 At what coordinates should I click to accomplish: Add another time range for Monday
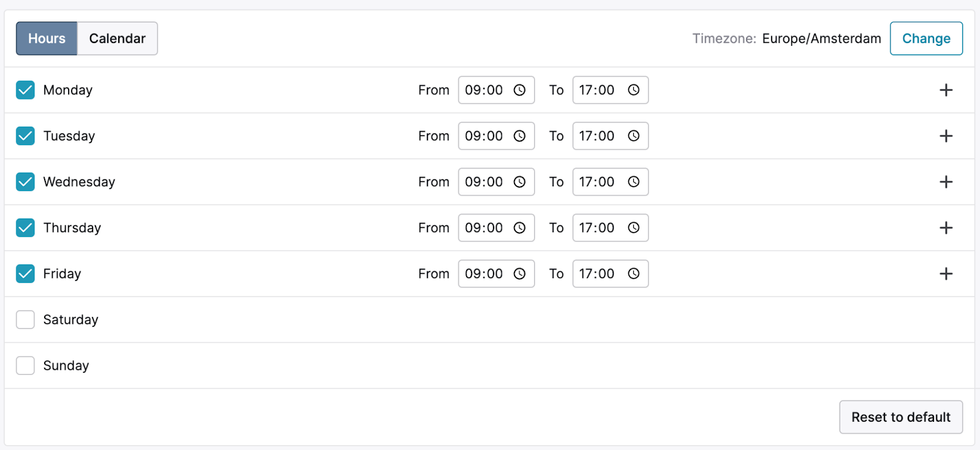tap(946, 90)
